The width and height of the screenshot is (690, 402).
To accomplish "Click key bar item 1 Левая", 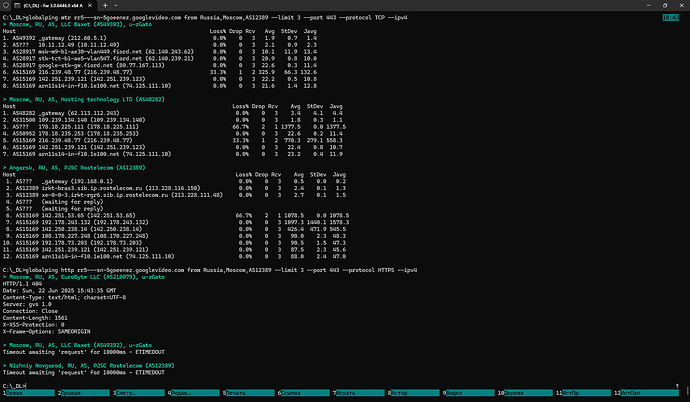I will click(x=29, y=393).
